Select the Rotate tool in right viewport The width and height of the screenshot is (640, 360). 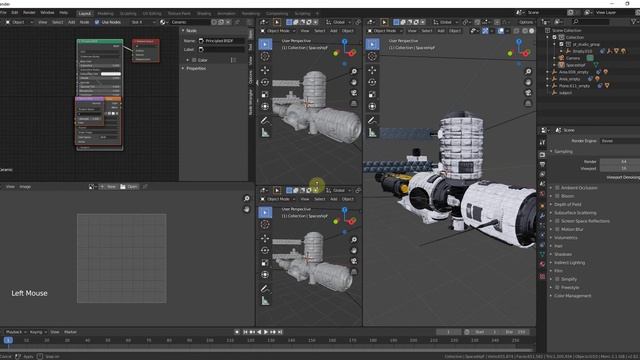click(x=372, y=82)
